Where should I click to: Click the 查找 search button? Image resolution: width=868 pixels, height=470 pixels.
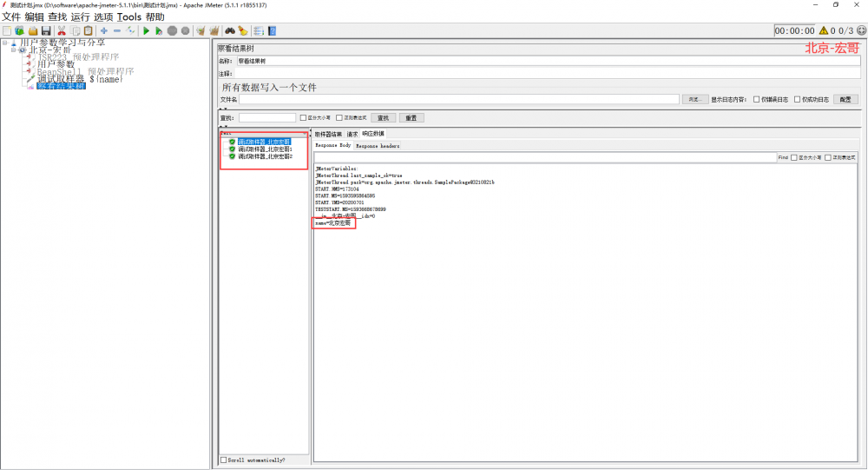tap(383, 117)
